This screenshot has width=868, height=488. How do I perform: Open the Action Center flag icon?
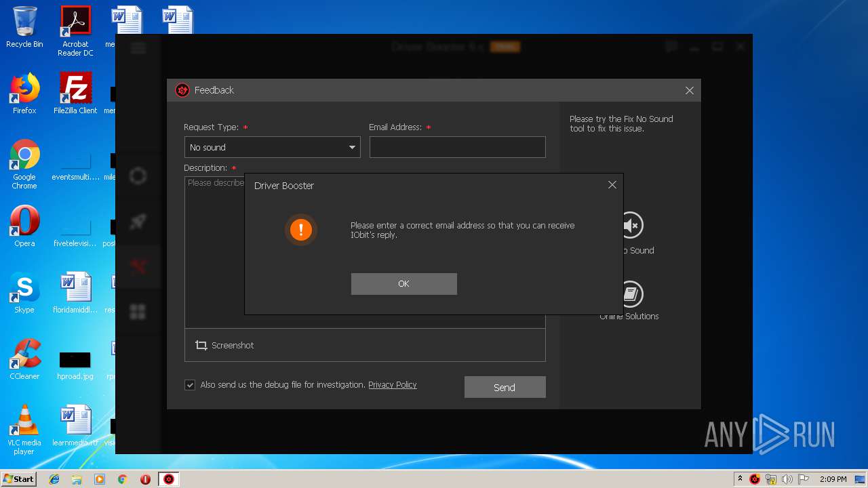pos(804,479)
